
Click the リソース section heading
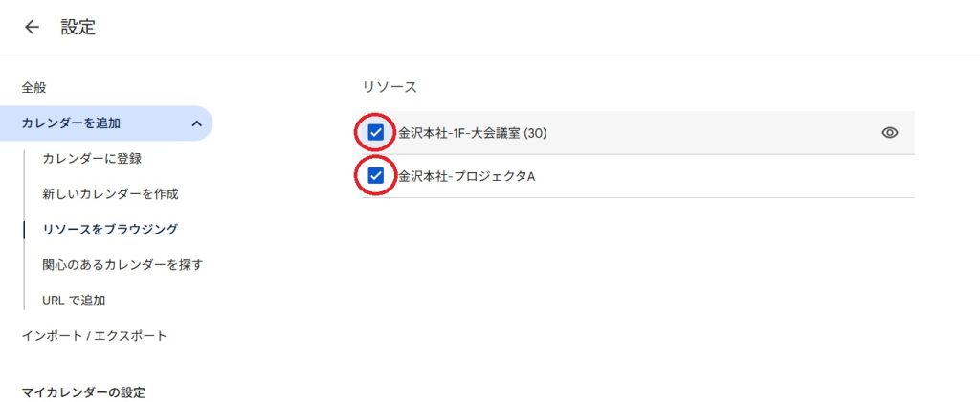pos(390,87)
